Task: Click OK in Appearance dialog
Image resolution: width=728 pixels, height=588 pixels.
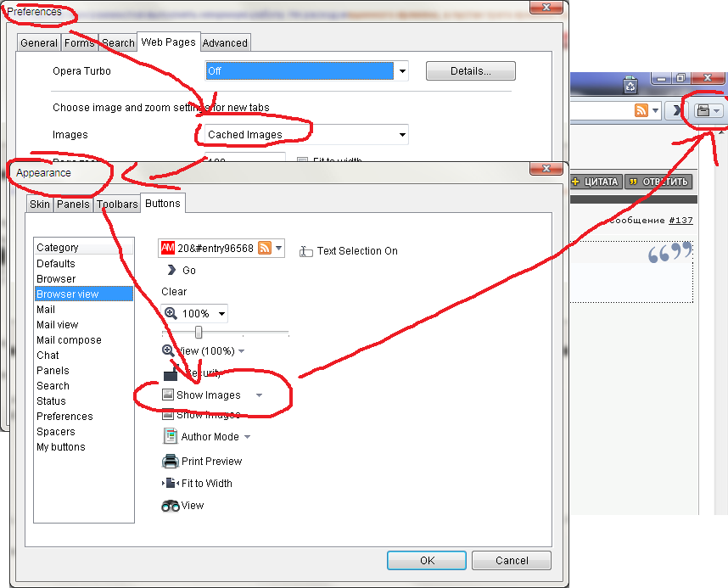Action: [x=427, y=561]
